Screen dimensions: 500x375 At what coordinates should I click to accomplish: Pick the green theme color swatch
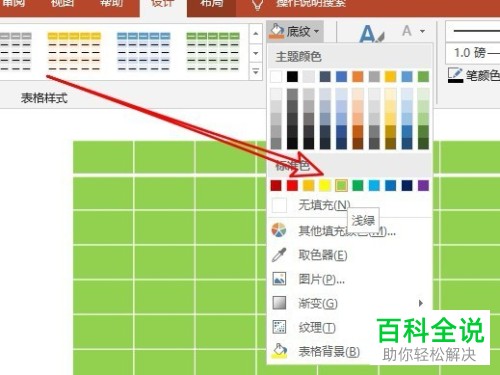(x=423, y=77)
